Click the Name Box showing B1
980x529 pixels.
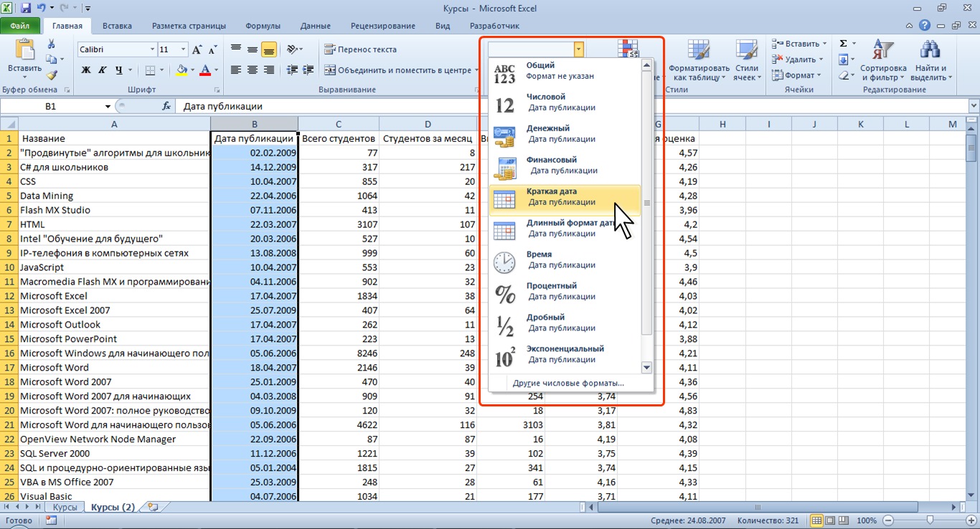[x=52, y=106]
